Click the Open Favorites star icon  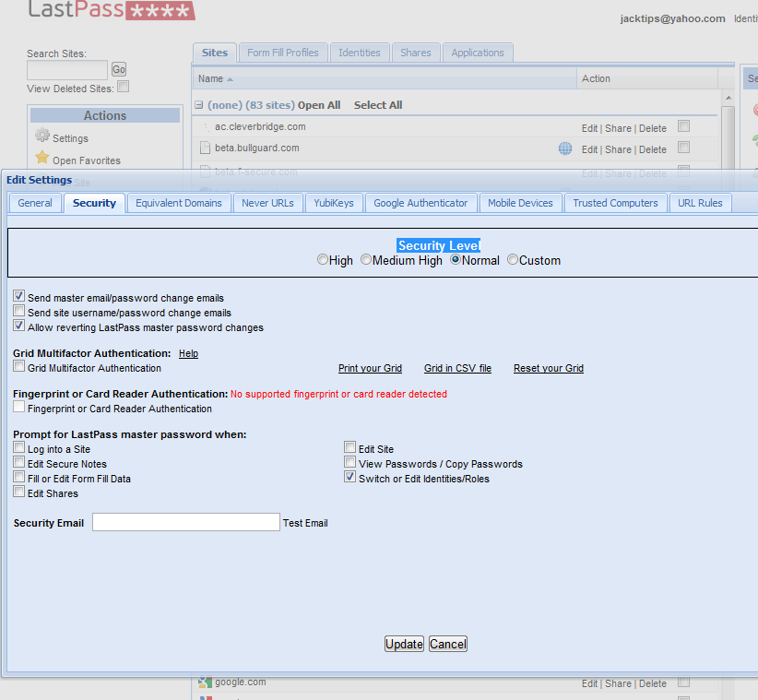pos(42,157)
